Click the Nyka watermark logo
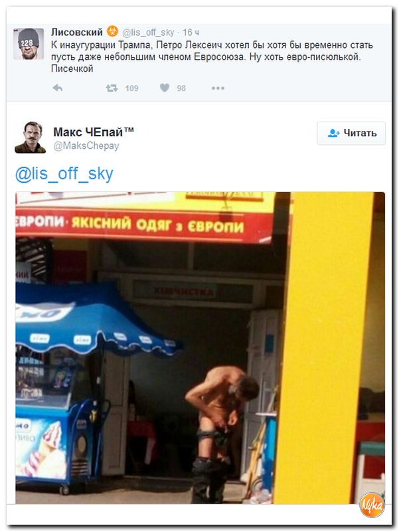The width and height of the screenshot is (399, 532). click(x=372, y=505)
